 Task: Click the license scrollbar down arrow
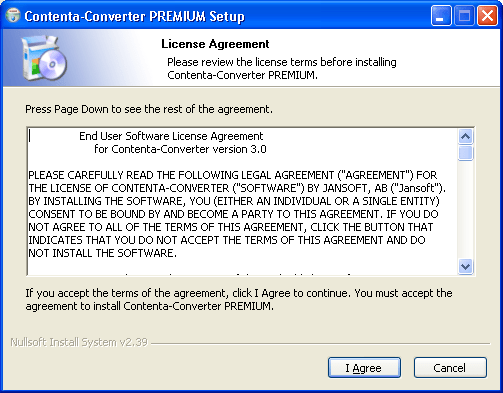coord(465,267)
